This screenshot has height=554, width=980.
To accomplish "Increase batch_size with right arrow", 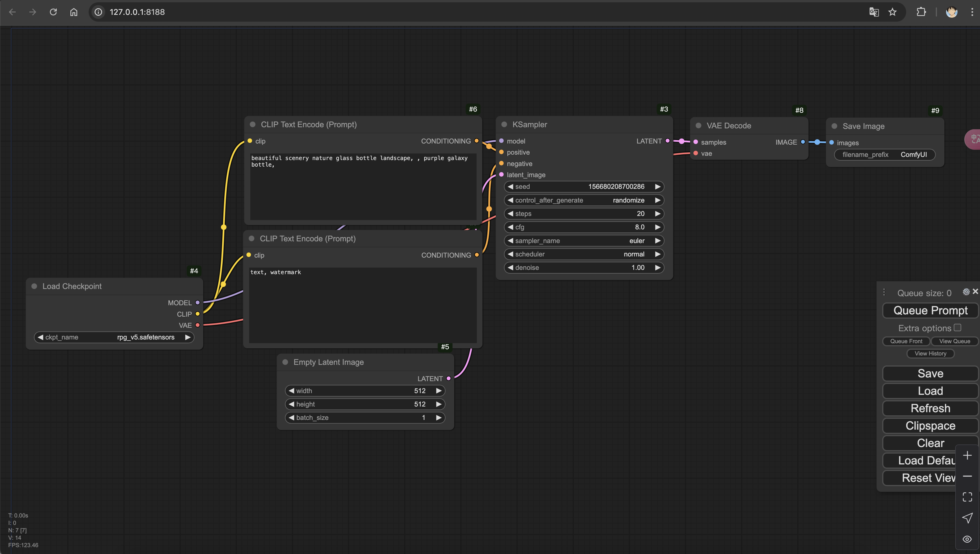I will point(438,418).
